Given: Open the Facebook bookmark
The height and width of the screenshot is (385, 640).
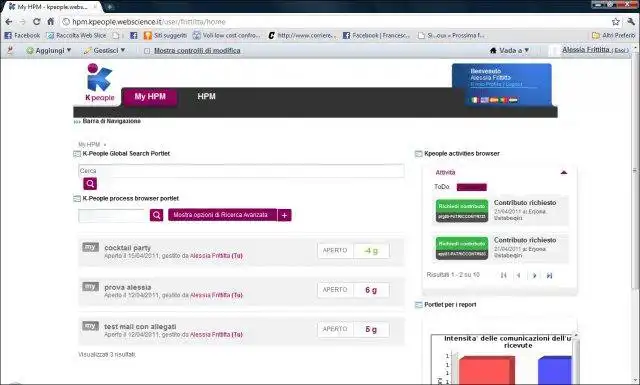Looking at the screenshot, I should click(22, 36).
